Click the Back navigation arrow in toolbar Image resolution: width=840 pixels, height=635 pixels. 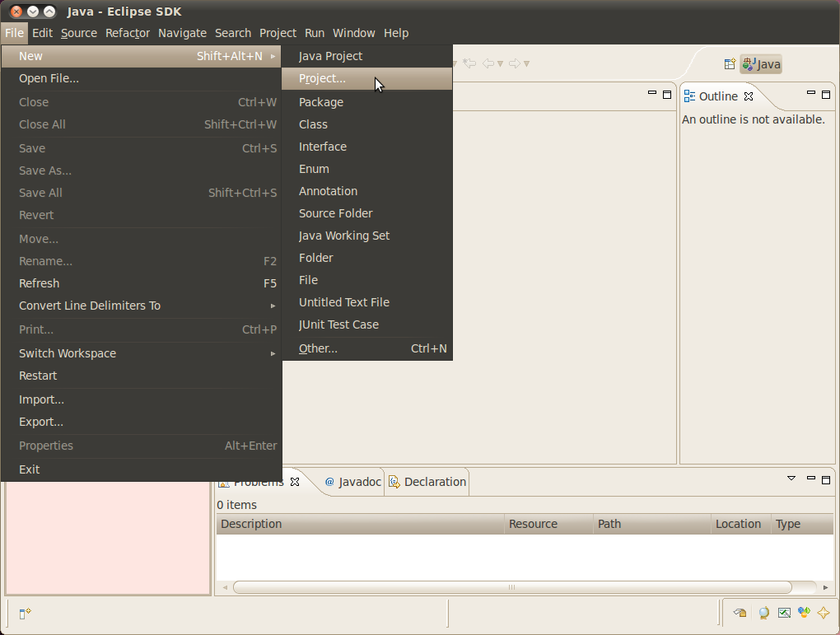click(x=488, y=63)
